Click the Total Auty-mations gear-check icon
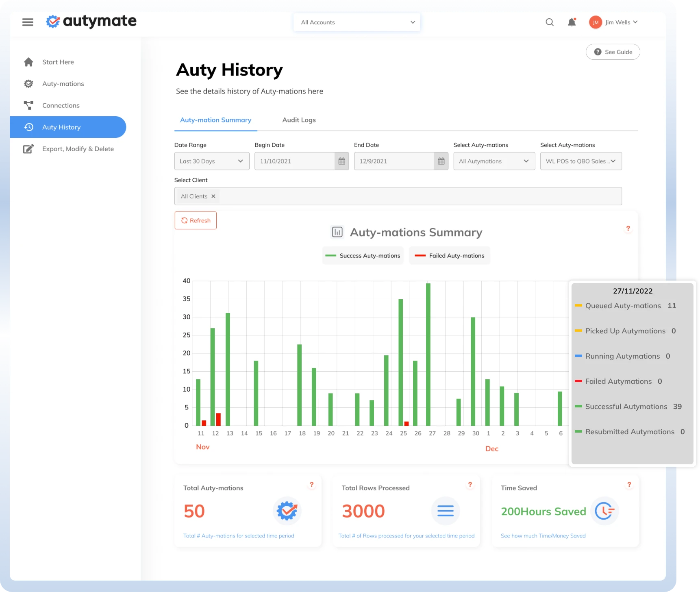The height and width of the screenshot is (592, 700). (x=287, y=511)
